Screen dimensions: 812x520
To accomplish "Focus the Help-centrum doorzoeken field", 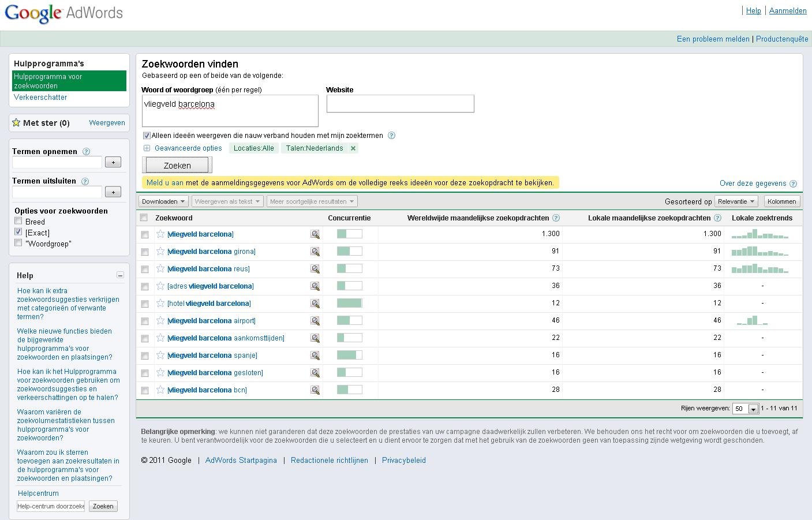I will pos(51,506).
